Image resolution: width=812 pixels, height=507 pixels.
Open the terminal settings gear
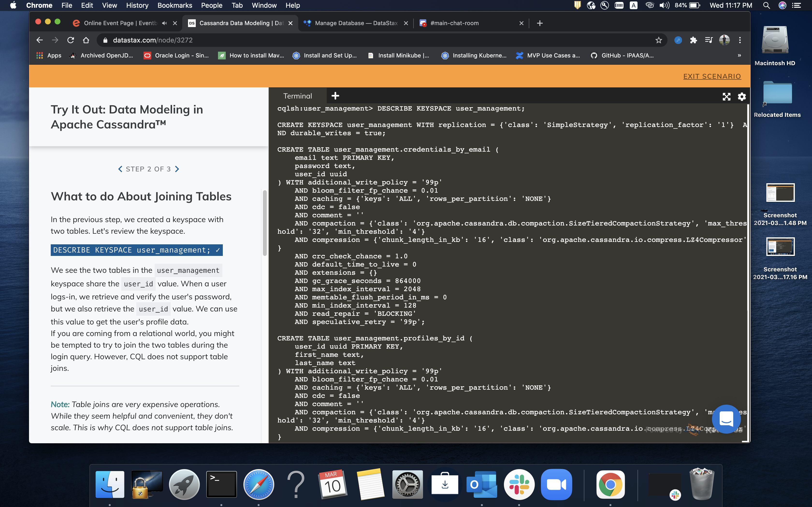coord(741,97)
